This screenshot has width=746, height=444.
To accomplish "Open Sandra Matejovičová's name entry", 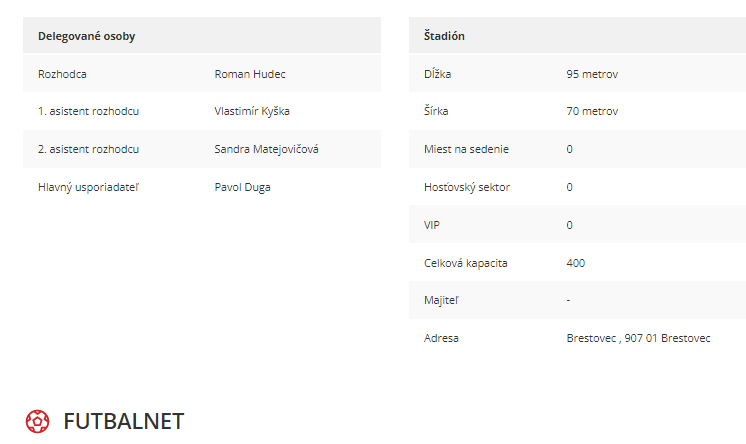I will point(266,149).
